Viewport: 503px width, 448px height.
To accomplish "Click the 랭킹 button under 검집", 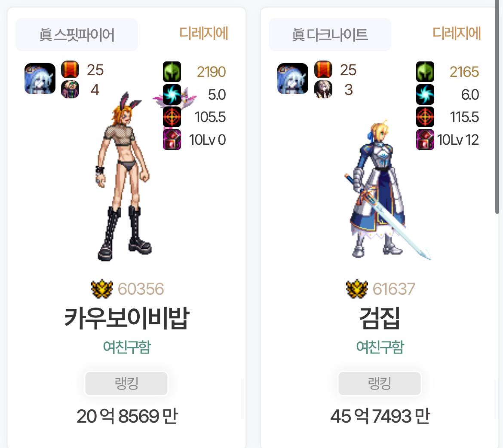I will click(380, 383).
